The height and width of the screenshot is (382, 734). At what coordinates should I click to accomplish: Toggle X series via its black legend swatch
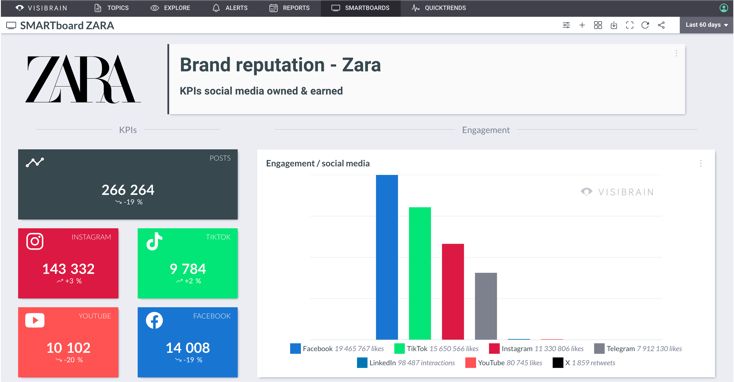coord(558,363)
